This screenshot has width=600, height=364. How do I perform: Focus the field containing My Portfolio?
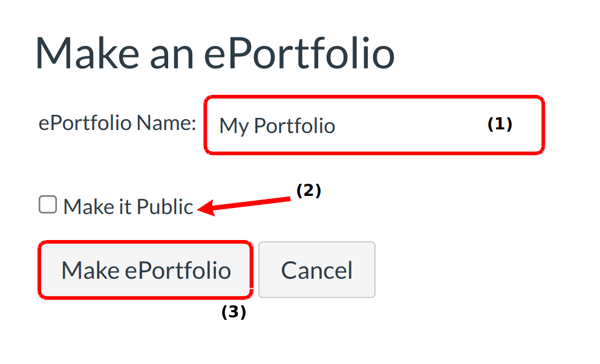(374, 125)
